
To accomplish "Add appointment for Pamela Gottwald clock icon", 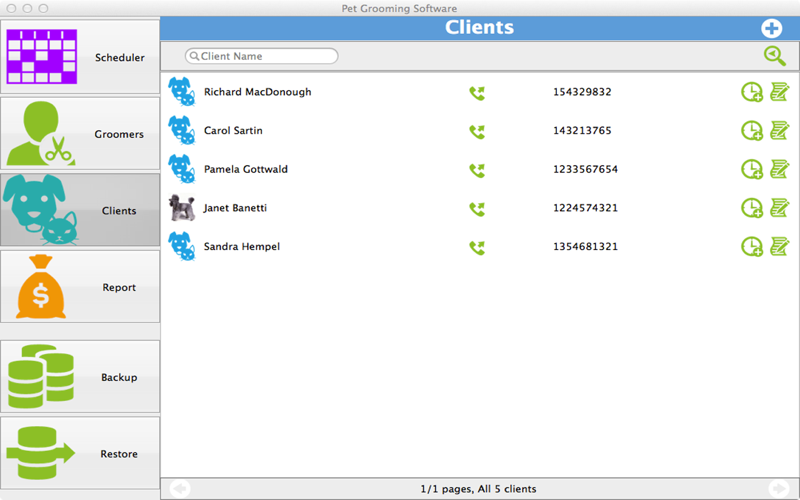I will click(752, 169).
